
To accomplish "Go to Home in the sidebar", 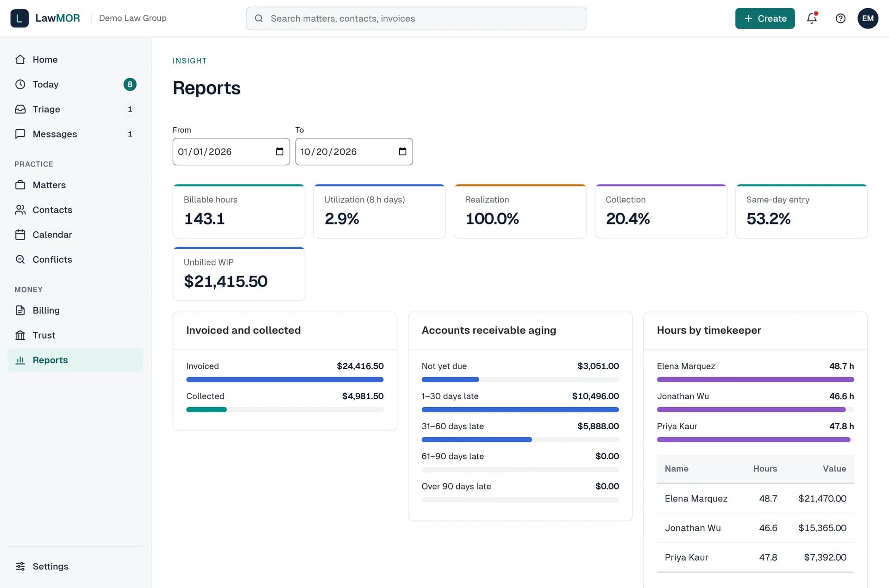I will [75, 59].
